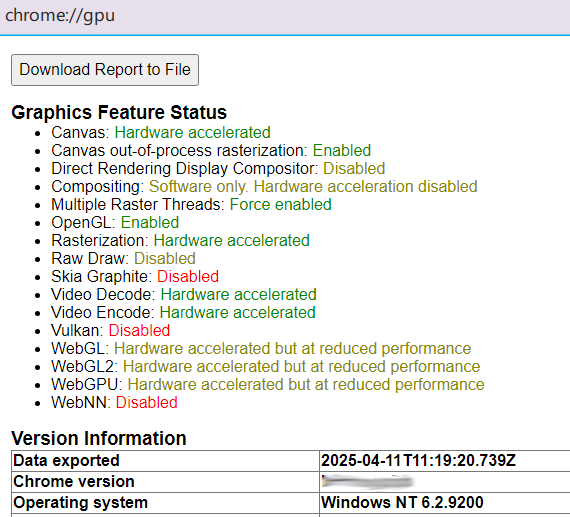Click the Skia Graphite: Disabled row
570x517 pixels.
click(x=135, y=276)
